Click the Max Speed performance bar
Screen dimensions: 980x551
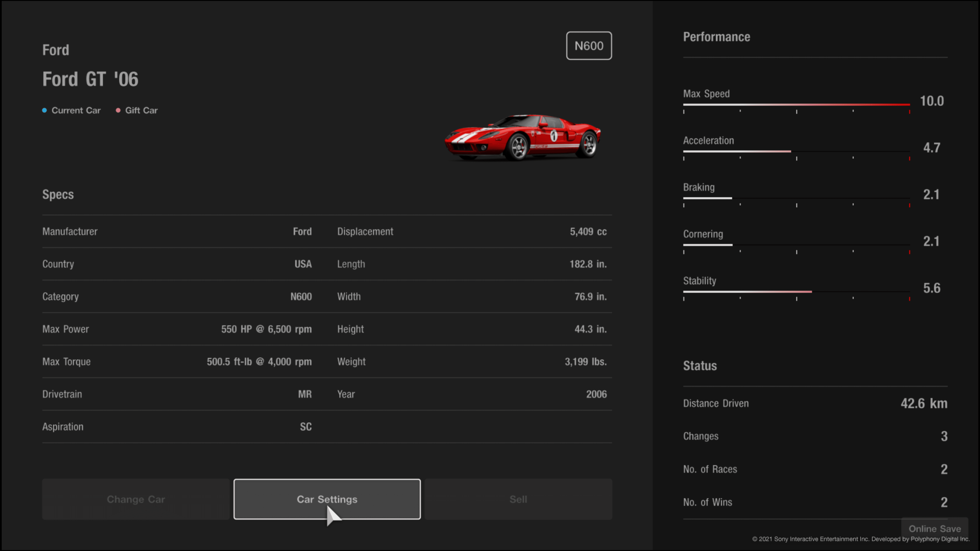tap(796, 105)
